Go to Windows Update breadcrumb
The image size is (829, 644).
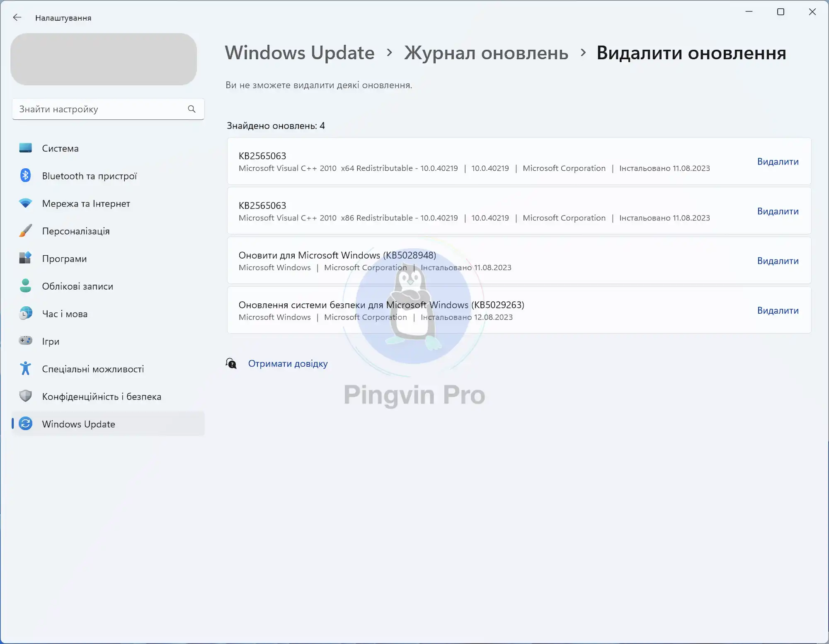300,53
